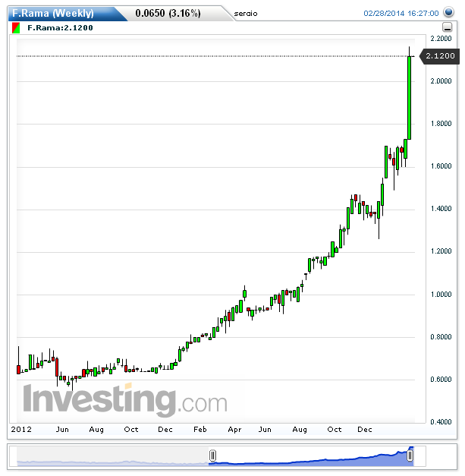Click the 2.2000 price axis label
The image size is (465, 476).
(x=441, y=39)
